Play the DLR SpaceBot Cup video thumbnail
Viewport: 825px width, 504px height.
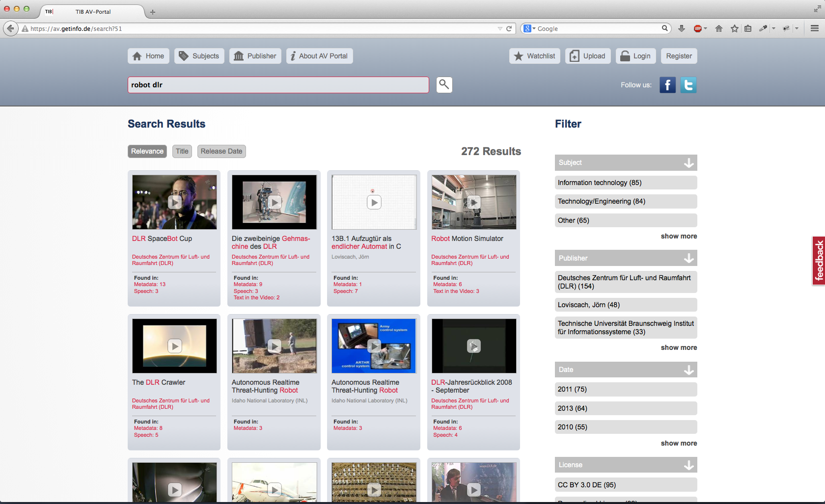174,202
